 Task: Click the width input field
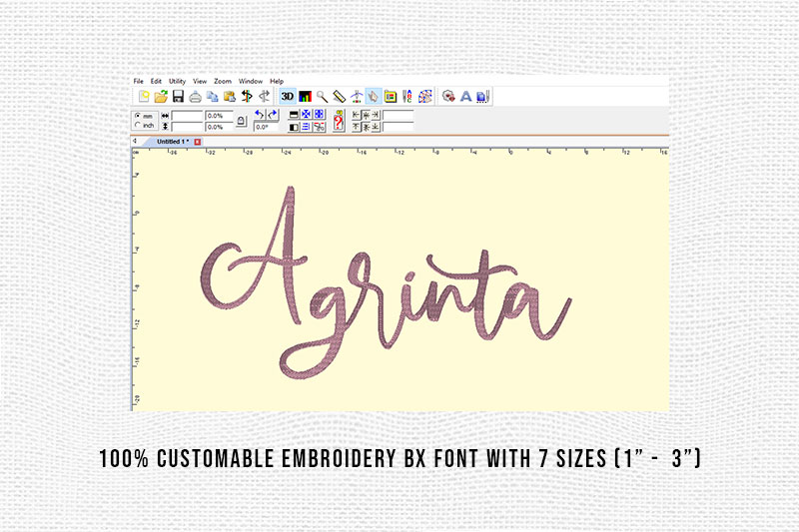(187, 116)
